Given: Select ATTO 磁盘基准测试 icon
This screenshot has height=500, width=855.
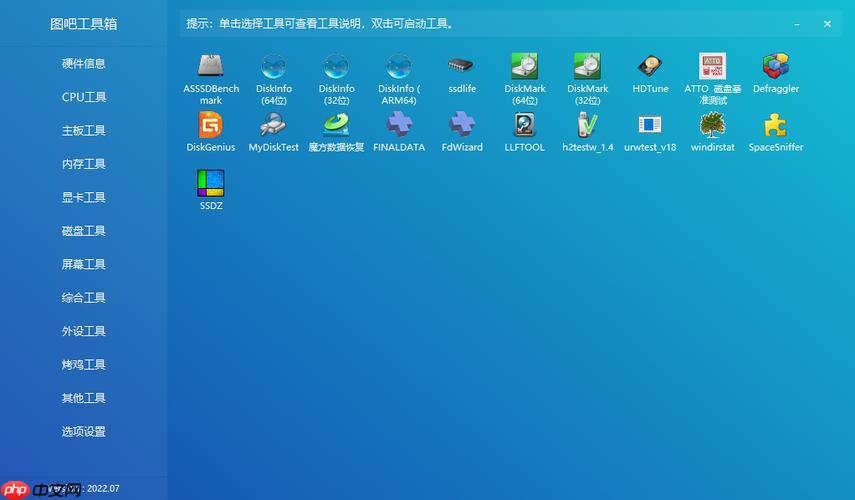Looking at the screenshot, I should tap(713, 66).
